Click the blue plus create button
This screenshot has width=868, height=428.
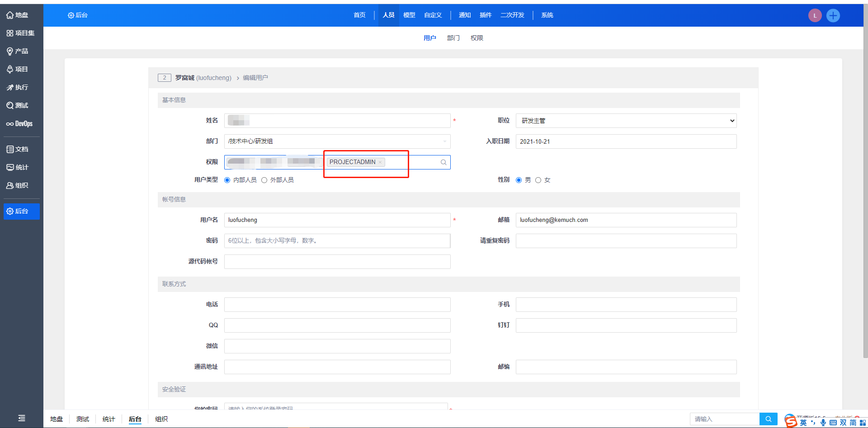pyautogui.click(x=833, y=15)
